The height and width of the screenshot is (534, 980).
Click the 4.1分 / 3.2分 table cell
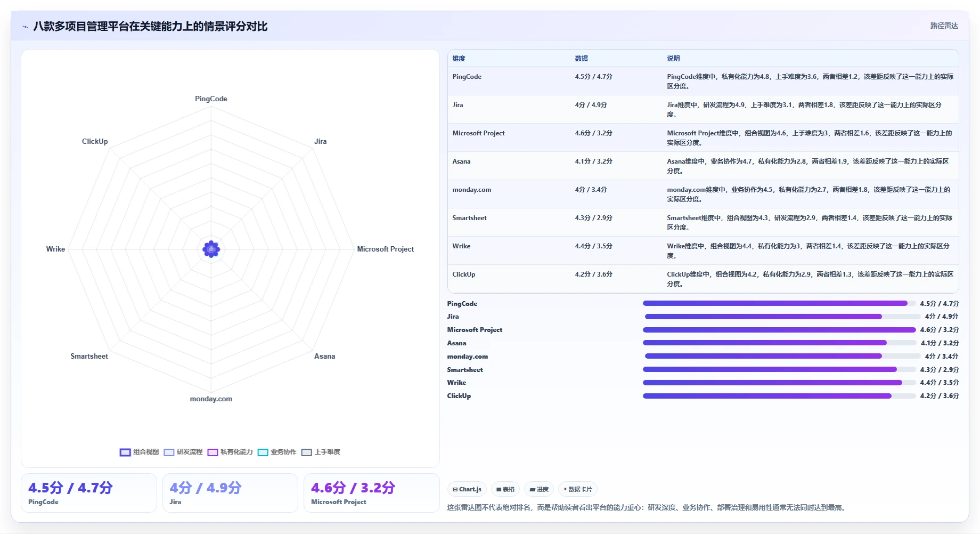tap(593, 161)
